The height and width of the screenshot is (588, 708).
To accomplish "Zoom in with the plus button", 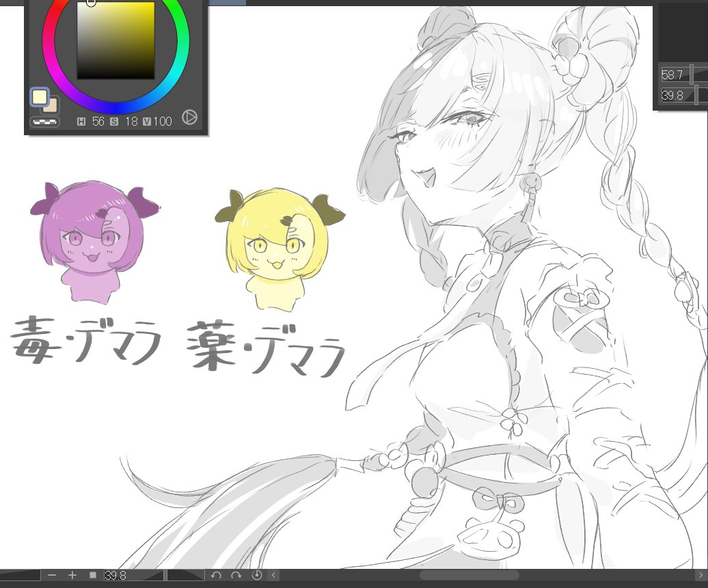I will click(x=72, y=575).
